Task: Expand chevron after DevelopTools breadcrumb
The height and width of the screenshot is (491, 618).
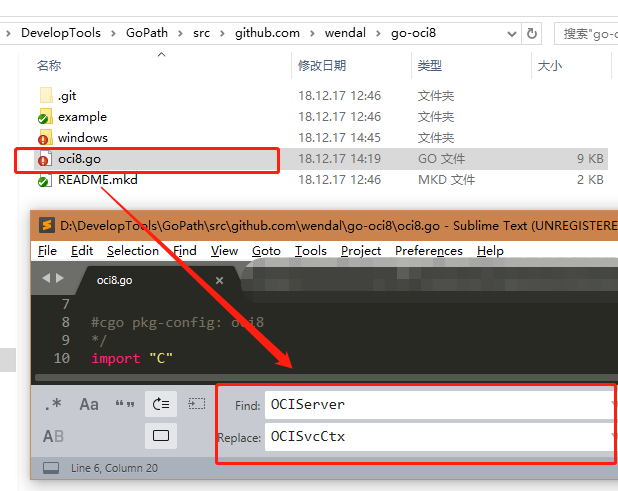Action: 114,33
